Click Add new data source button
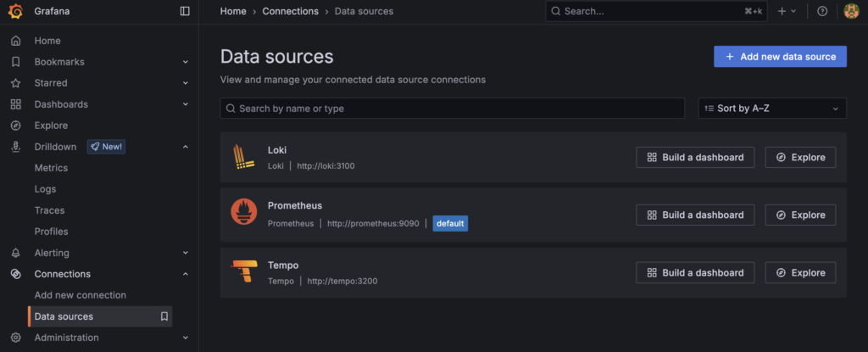 [x=780, y=57]
